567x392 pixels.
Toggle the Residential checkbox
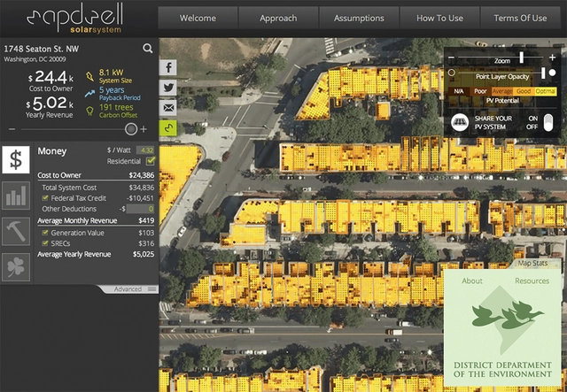coord(151,161)
